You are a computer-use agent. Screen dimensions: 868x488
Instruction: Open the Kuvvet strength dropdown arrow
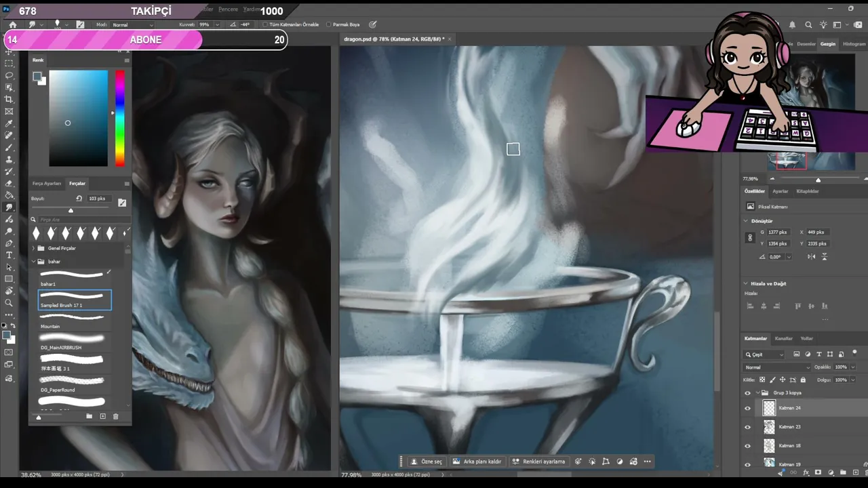[x=216, y=24]
